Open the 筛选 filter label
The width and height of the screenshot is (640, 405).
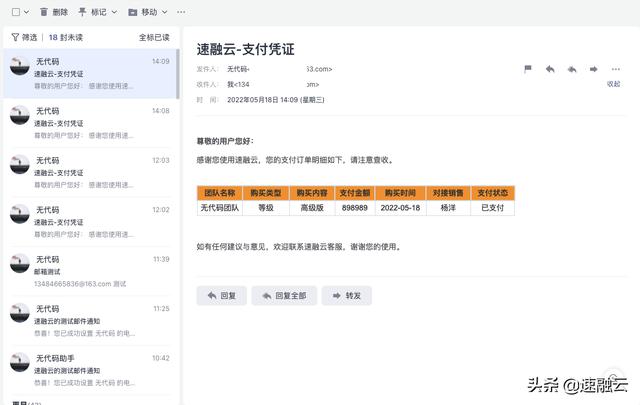click(x=29, y=38)
